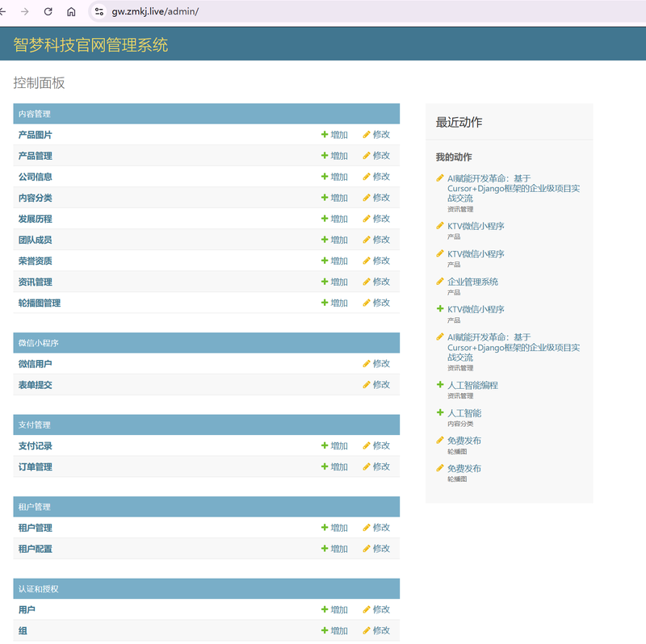Open the 内容管理 section header

click(35, 114)
